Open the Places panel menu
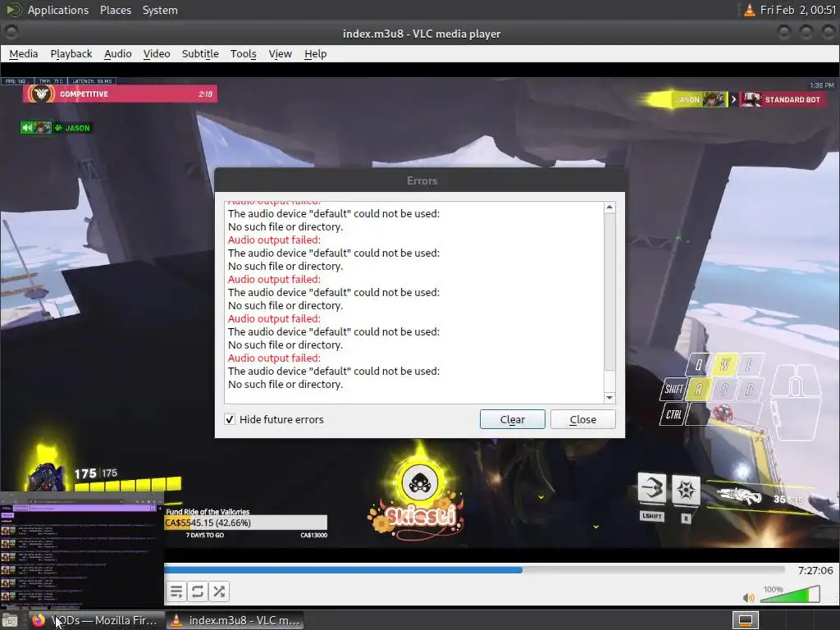The width and height of the screenshot is (840, 630). [116, 10]
